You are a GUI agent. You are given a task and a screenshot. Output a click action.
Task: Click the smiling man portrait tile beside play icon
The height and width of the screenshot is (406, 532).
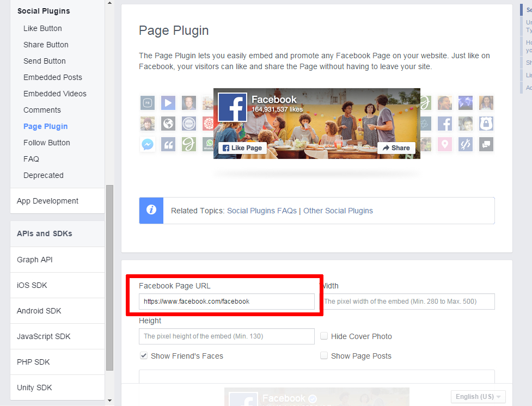(189, 103)
